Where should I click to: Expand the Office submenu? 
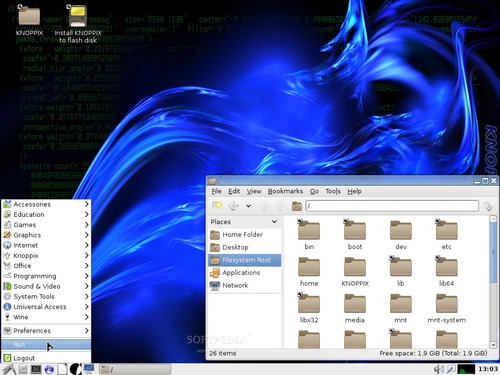[46, 266]
